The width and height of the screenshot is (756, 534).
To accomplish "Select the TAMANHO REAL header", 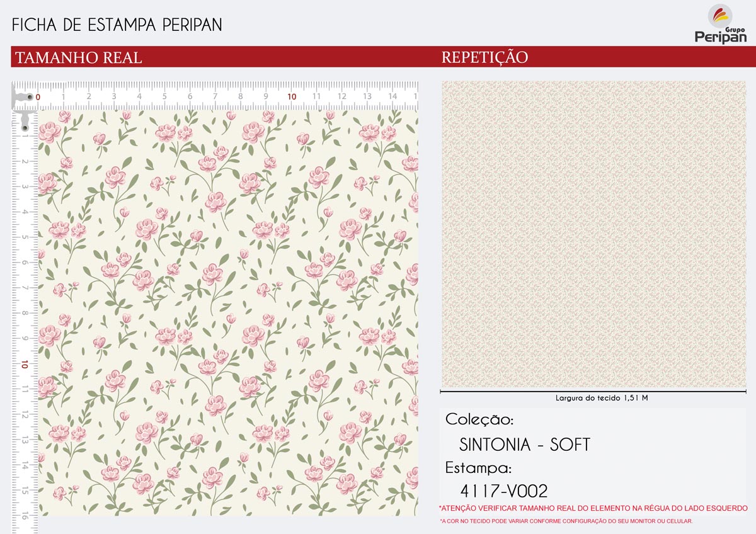I will [78, 58].
